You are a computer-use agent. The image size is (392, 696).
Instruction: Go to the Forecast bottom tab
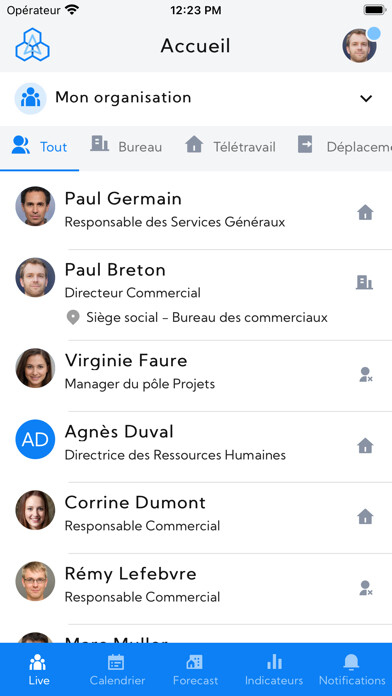[x=195, y=669]
